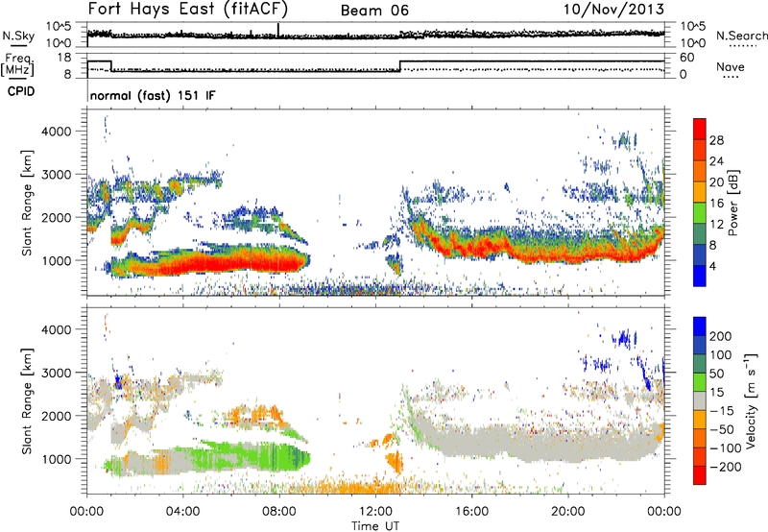Select the 'N.Search' legend label
768x532 pixels.
coord(741,36)
